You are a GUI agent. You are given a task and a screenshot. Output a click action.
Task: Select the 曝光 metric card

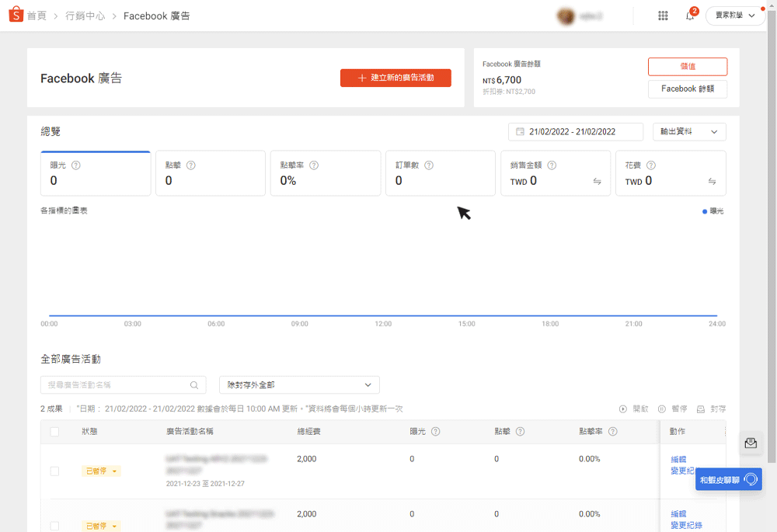96,173
